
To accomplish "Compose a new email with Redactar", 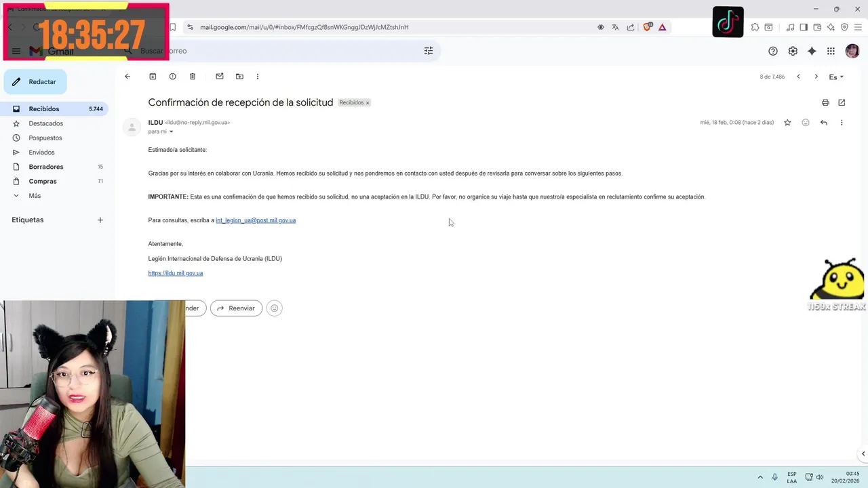I will (35, 82).
